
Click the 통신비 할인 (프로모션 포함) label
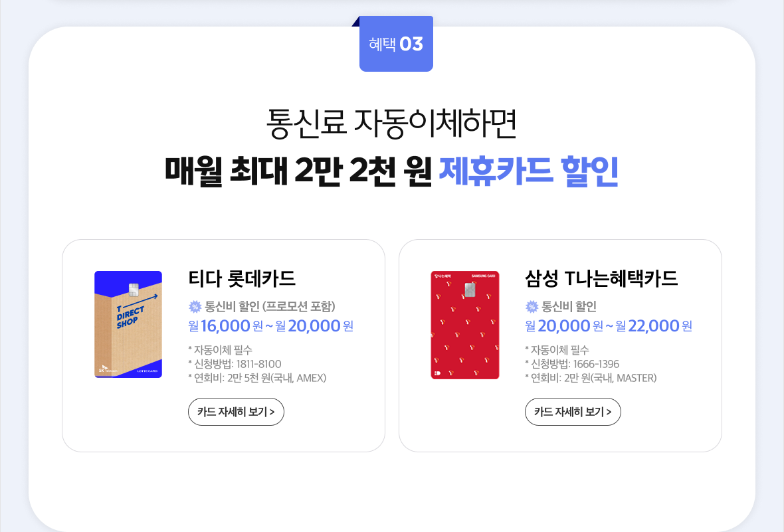point(270,307)
